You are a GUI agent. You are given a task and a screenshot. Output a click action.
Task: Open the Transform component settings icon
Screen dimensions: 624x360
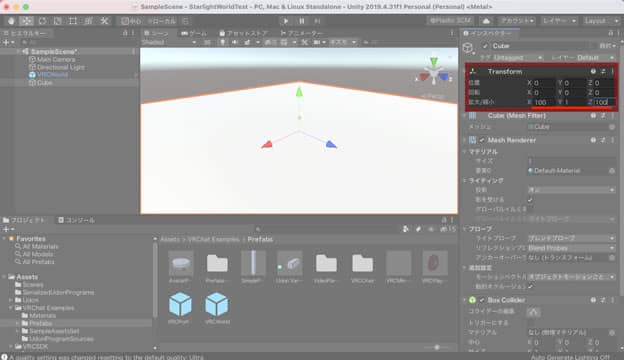tap(612, 71)
